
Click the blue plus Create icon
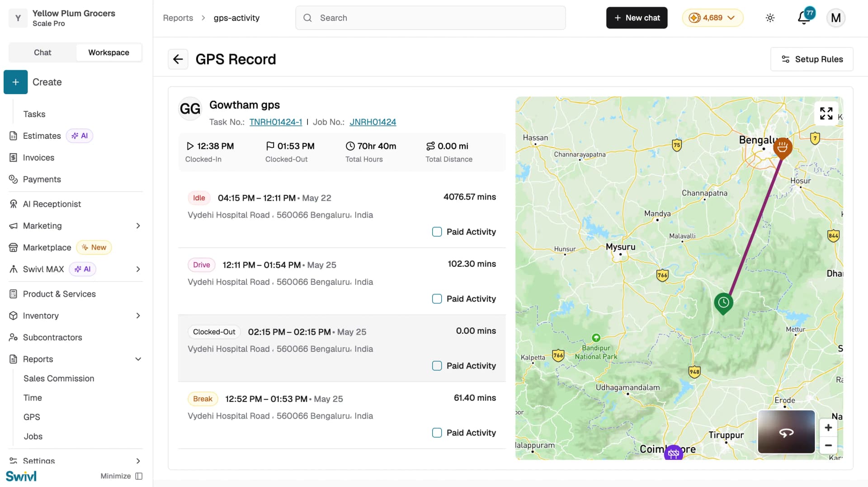(16, 82)
